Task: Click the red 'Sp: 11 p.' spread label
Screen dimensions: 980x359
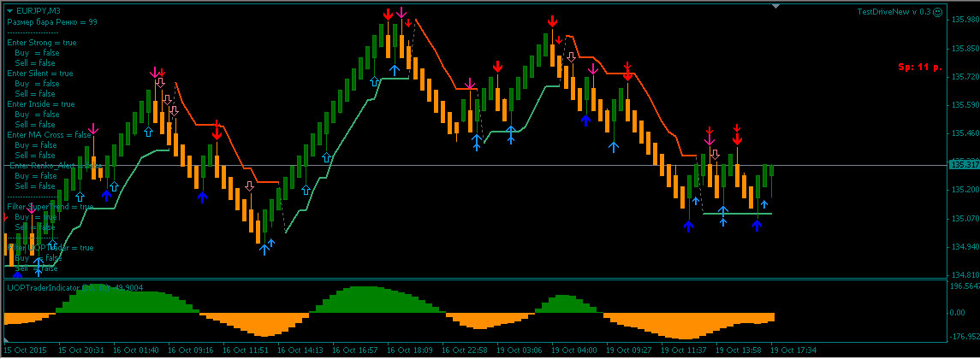Action: [920, 67]
